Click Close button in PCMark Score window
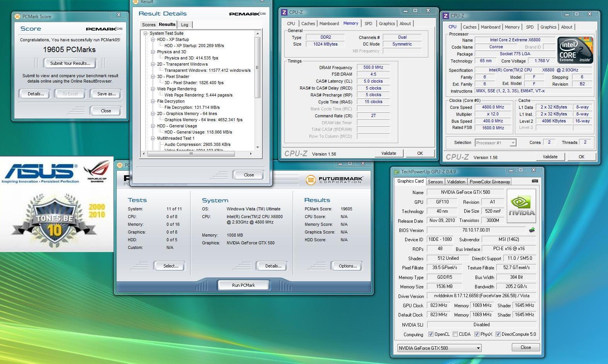The width and height of the screenshot is (608, 364). point(106,111)
